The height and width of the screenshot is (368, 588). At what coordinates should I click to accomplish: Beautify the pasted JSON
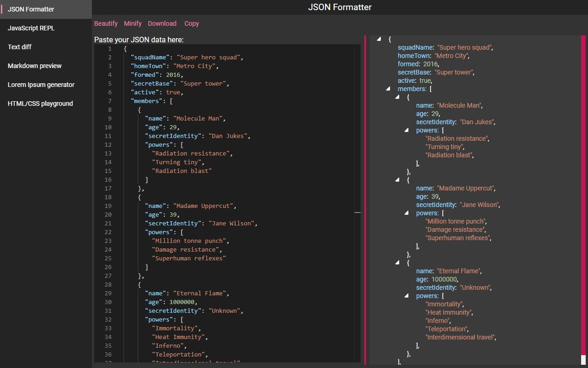106,23
